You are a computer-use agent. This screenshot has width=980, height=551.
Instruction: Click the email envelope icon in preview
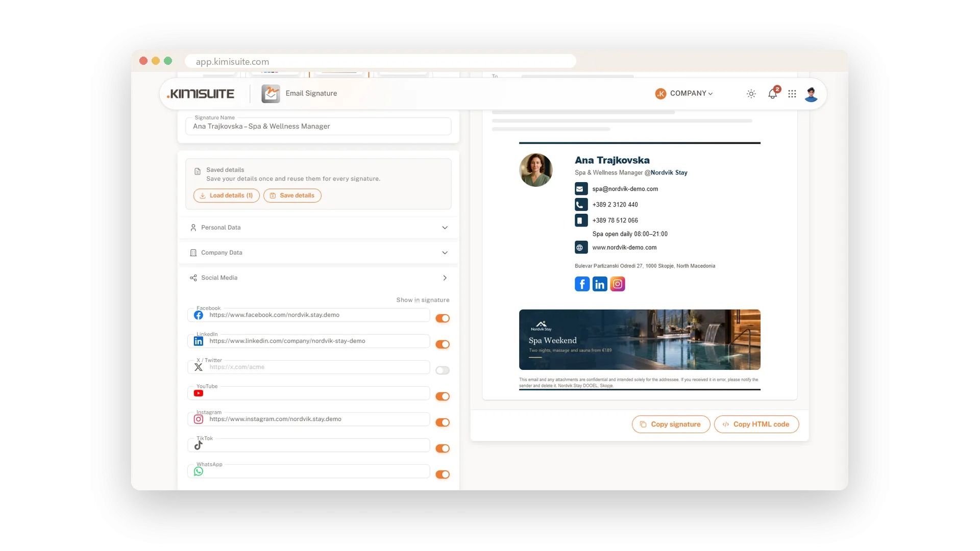[x=581, y=189]
